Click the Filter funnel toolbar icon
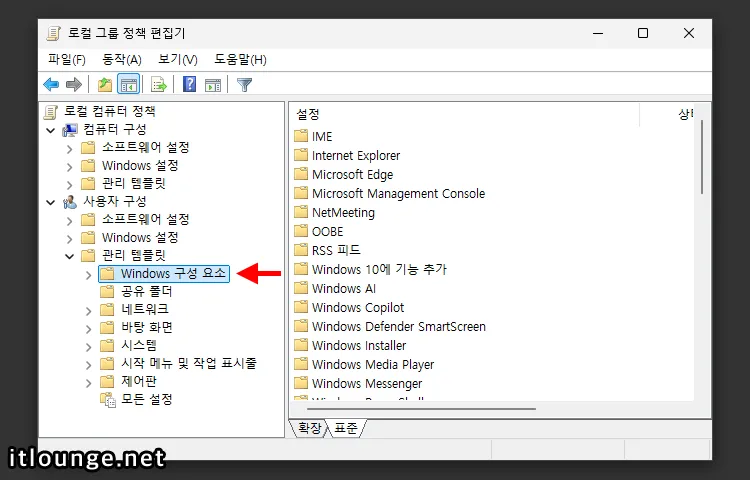The height and width of the screenshot is (480, 750). 244,85
